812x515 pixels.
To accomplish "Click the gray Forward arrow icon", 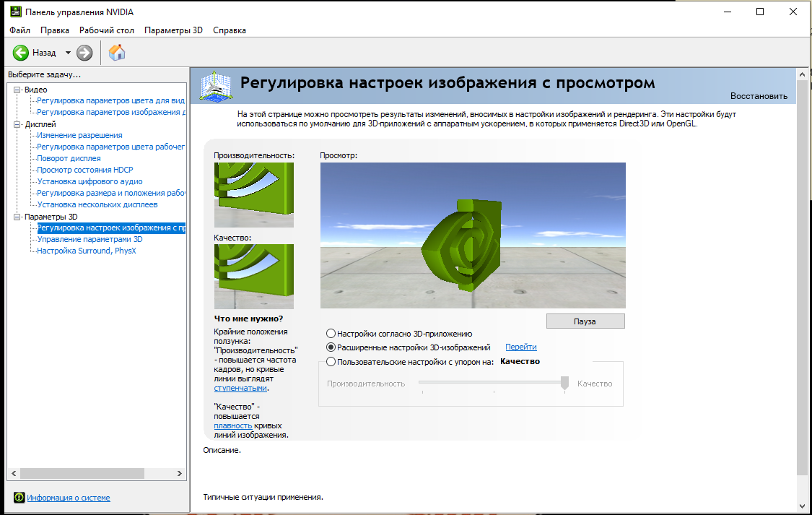I will (84, 52).
